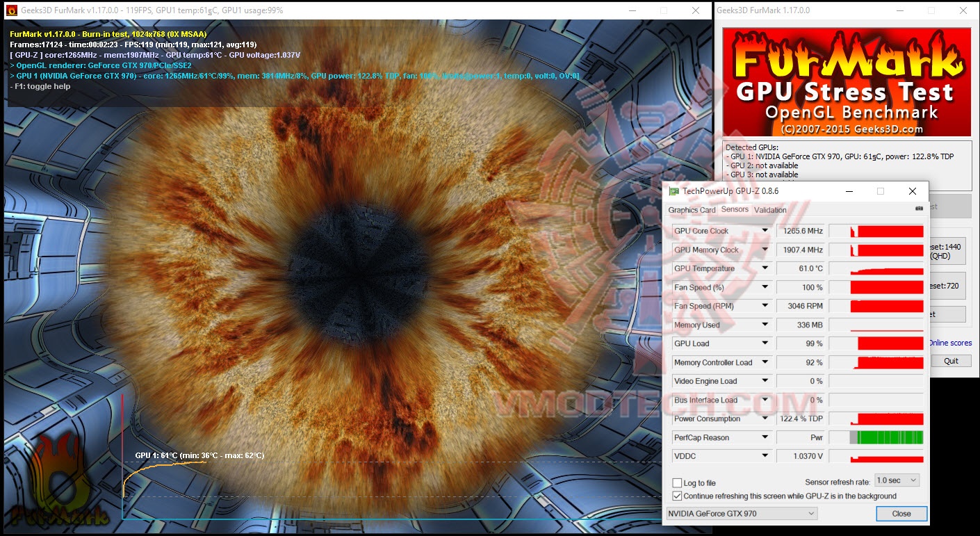Click the 1.0370 V VDDC value
Screen dimensions: 980x536
[x=801, y=456]
